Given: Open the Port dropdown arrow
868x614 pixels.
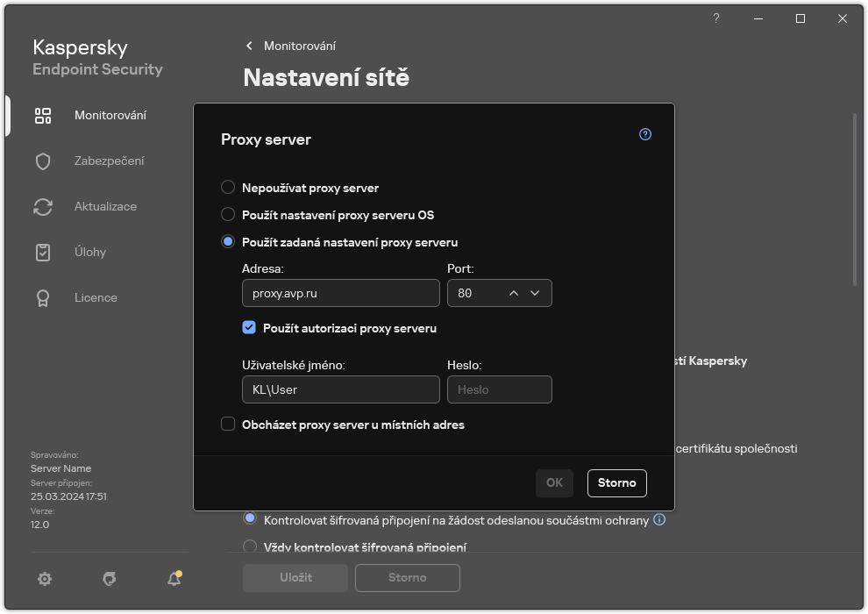Looking at the screenshot, I should (535, 293).
